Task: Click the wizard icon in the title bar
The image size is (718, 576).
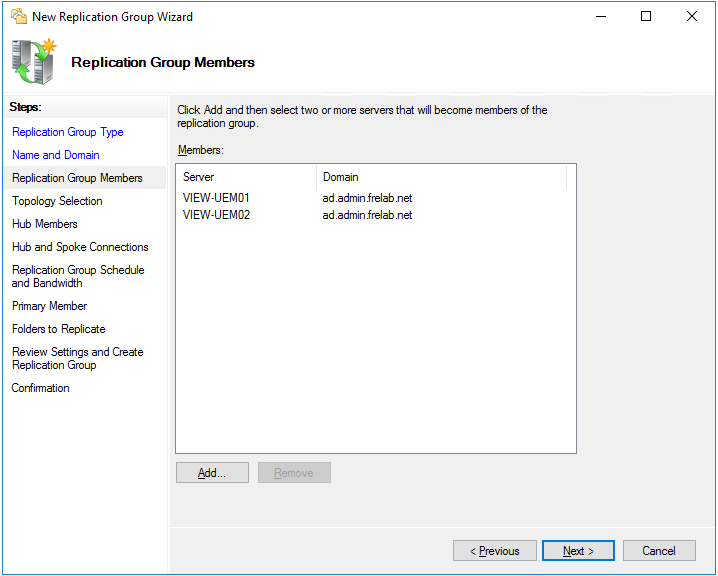Action: [x=18, y=16]
